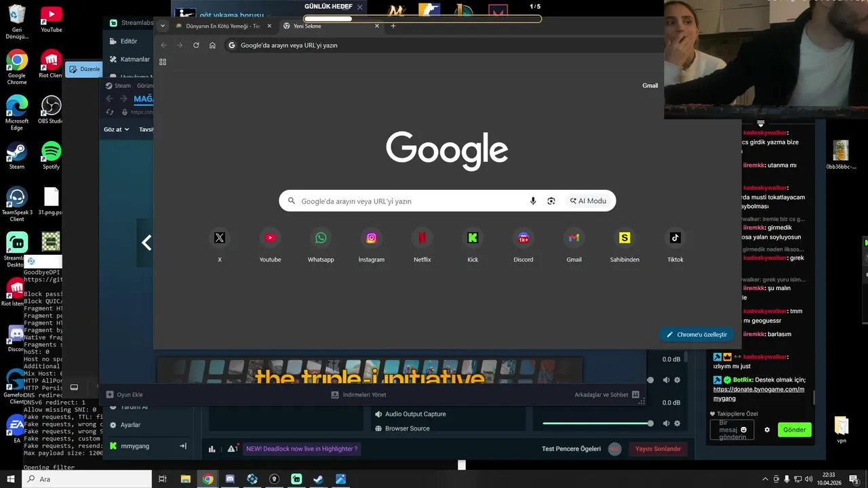Screen dimensions: 868x488
Task: Open the Chrome apps grid icon
Action: coord(163,62)
